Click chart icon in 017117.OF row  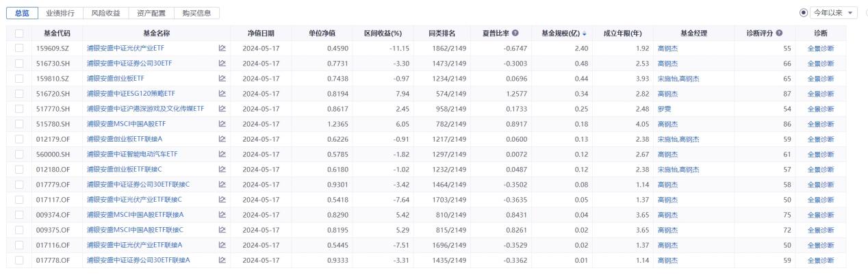point(222,199)
